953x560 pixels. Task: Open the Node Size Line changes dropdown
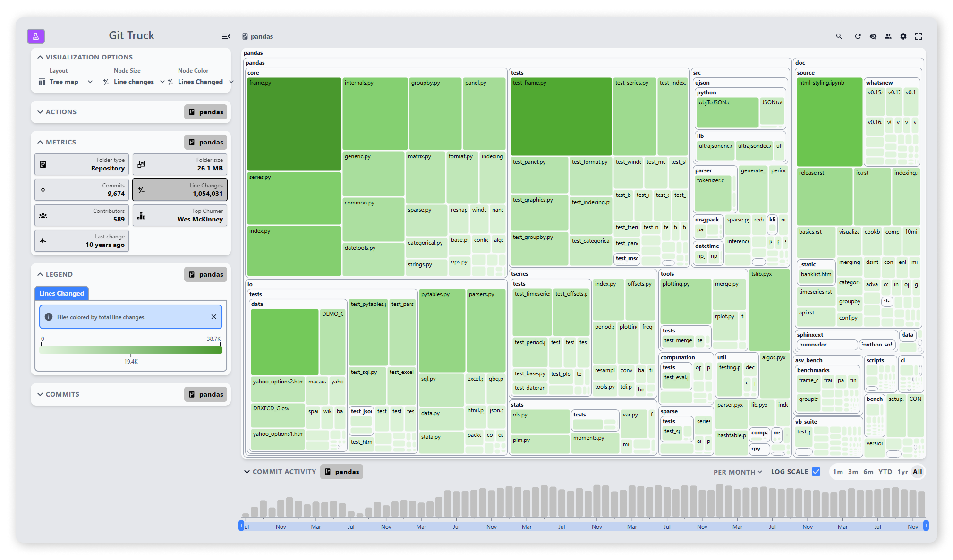(134, 82)
